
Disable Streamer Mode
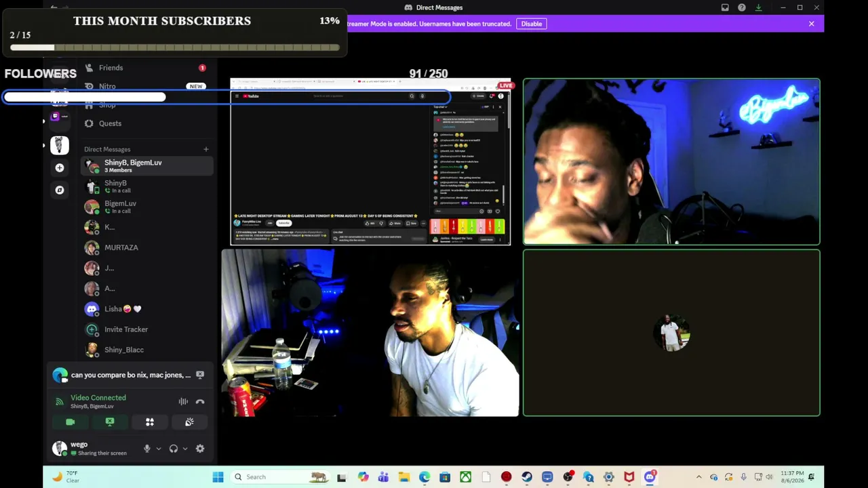pyautogui.click(x=532, y=24)
